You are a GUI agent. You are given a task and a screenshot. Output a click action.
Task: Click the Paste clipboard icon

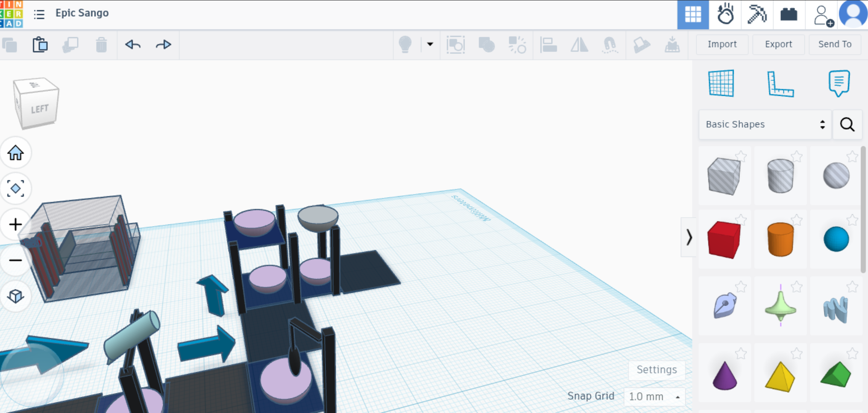click(40, 45)
